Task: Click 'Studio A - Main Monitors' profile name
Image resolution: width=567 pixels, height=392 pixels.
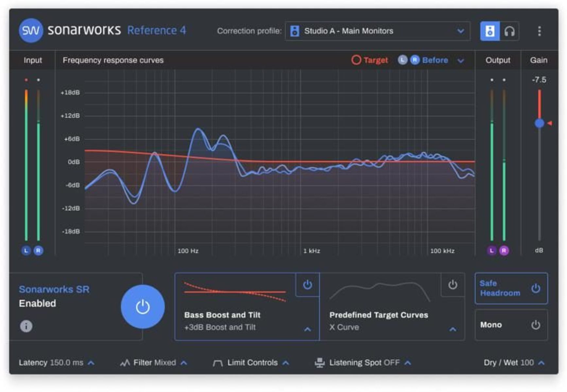Action: (349, 31)
